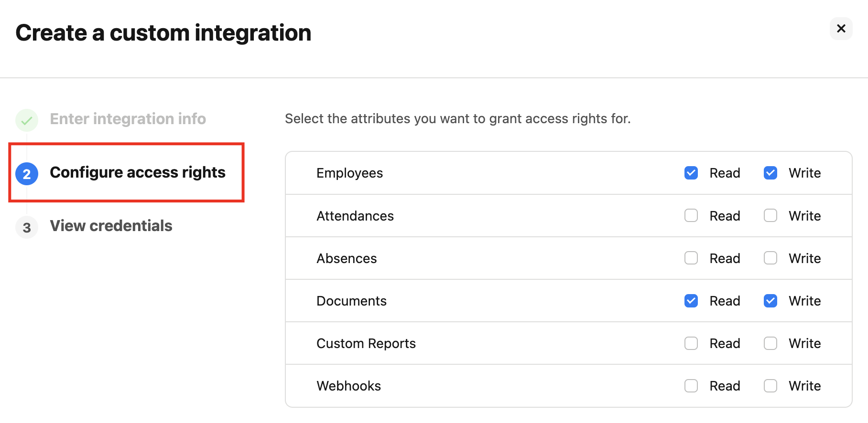Go to the View credentials step
The width and height of the screenshot is (868, 423).
pos(111,225)
